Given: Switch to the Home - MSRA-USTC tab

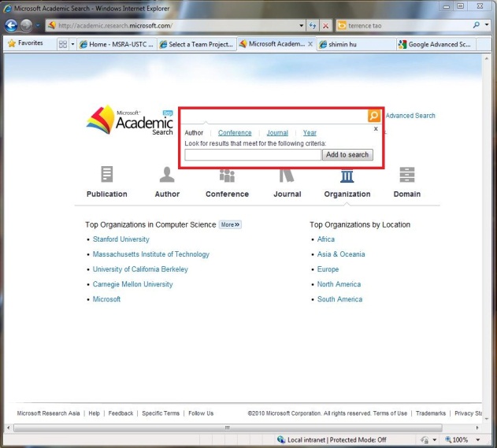Looking at the screenshot, I should (x=117, y=44).
